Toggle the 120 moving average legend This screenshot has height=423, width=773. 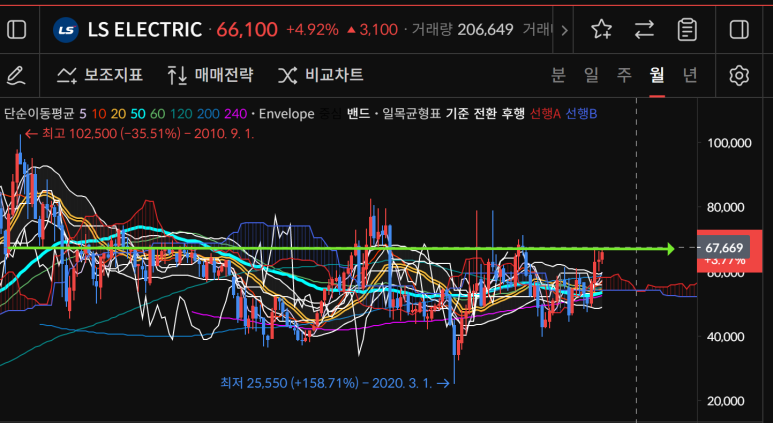click(181, 114)
